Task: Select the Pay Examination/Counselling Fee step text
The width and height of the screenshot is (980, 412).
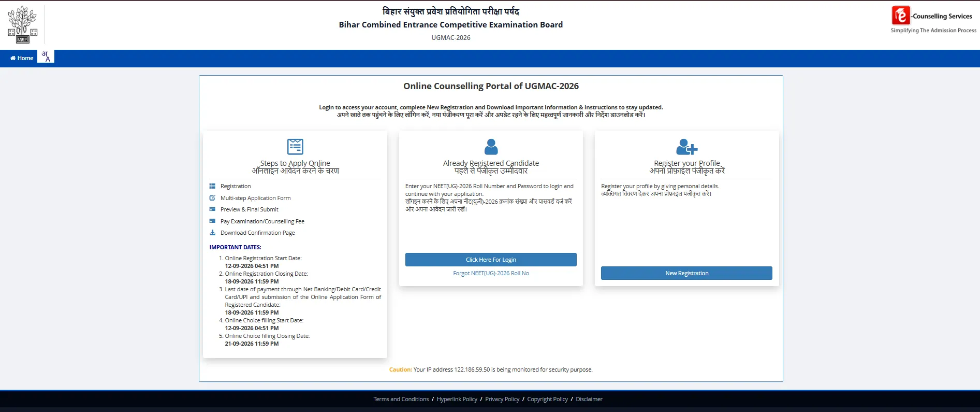Action: coord(262,221)
